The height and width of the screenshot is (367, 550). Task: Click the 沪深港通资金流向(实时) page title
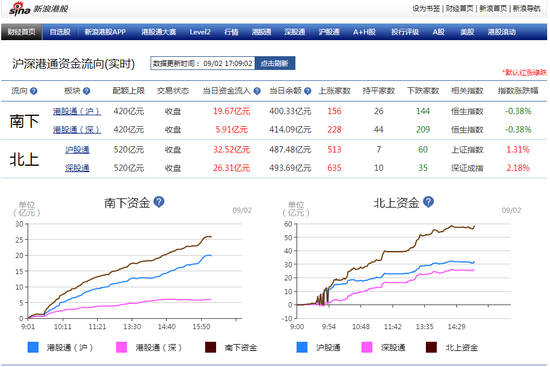[x=73, y=64]
